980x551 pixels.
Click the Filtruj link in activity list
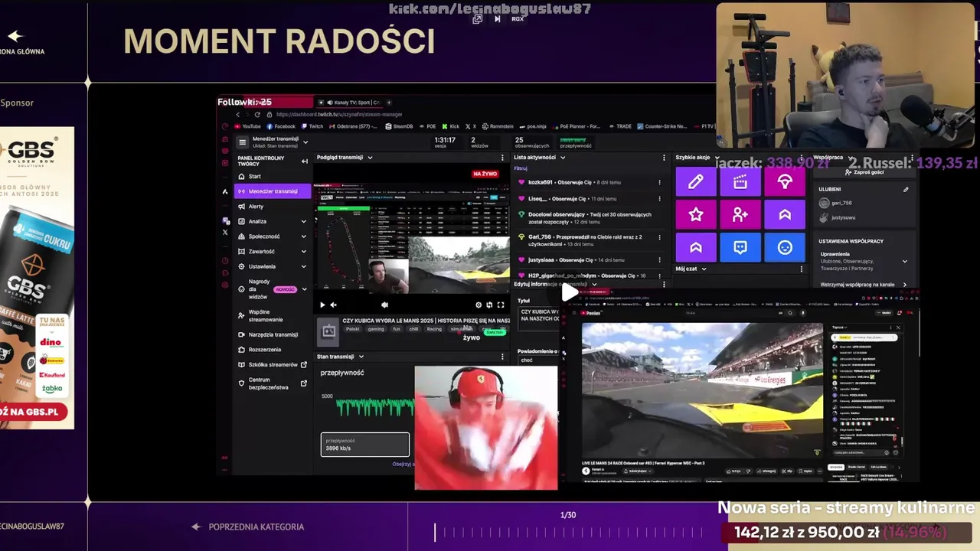pyautogui.click(x=521, y=168)
